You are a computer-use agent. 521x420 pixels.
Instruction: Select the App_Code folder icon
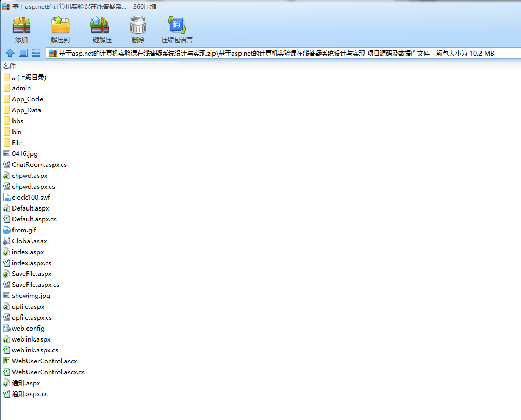click(x=7, y=99)
